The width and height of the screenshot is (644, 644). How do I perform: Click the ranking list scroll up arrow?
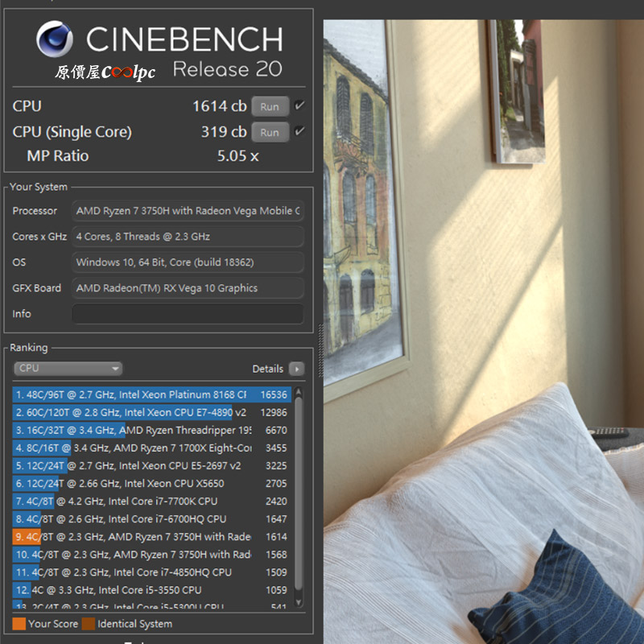299,392
